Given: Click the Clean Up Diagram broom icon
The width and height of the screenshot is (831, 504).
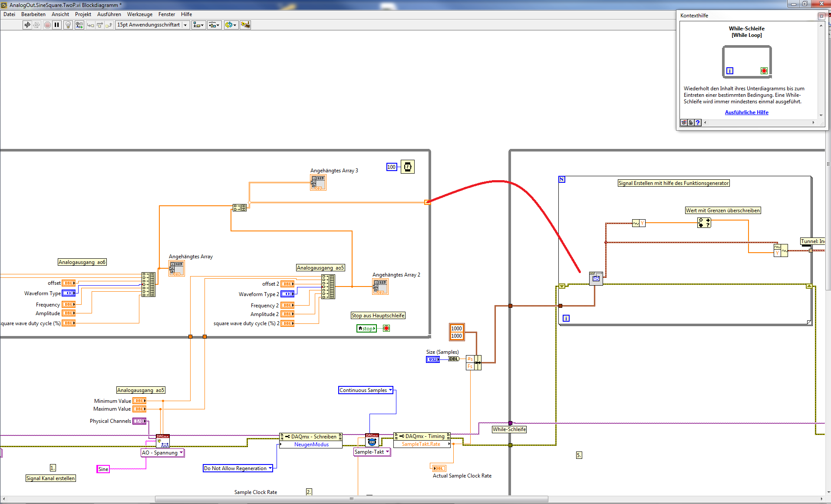Looking at the screenshot, I should [245, 25].
